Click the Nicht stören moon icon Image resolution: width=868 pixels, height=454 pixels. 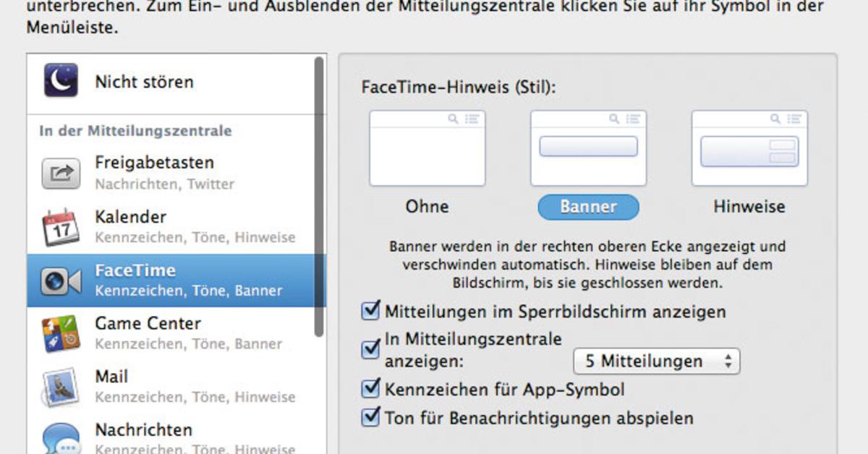[61, 80]
